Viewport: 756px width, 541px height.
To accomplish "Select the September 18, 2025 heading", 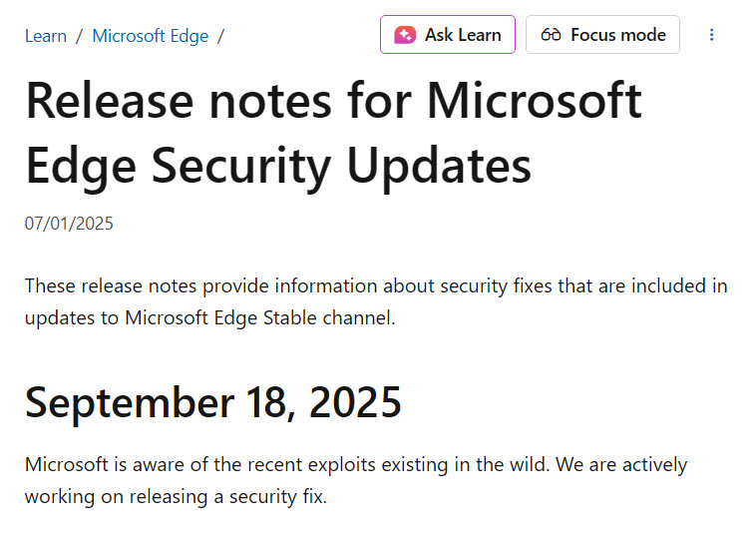I will pos(213,402).
